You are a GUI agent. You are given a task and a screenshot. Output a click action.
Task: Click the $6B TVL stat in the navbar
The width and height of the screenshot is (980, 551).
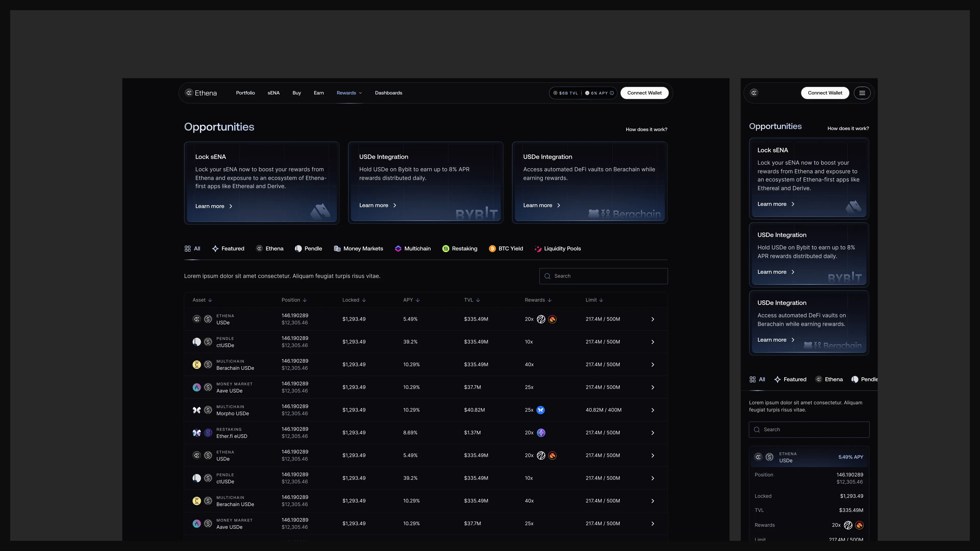coord(566,93)
